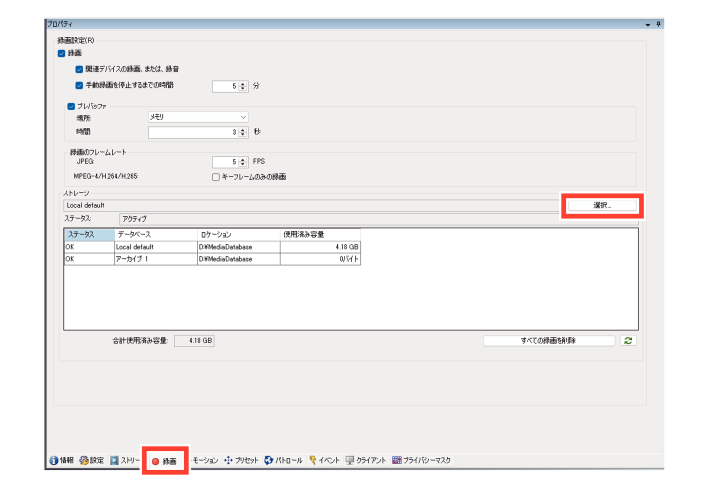Click the すべての録画を削除 button

coord(549,341)
